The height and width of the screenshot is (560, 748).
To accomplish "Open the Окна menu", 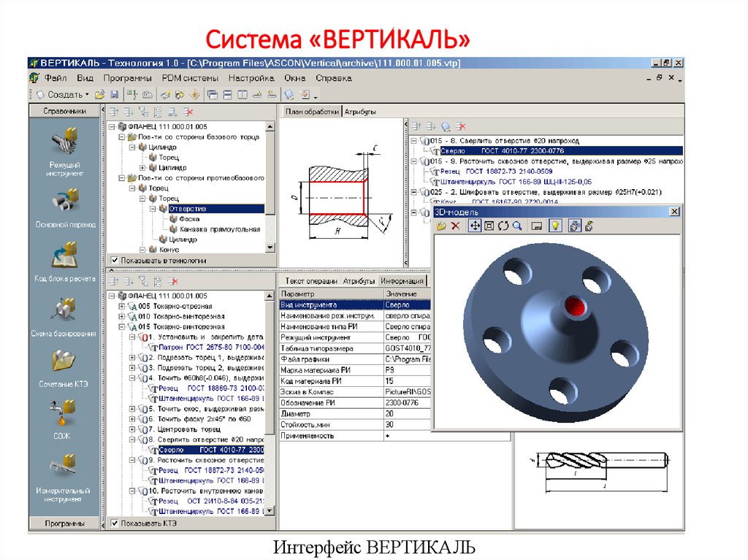I will point(295,78).
